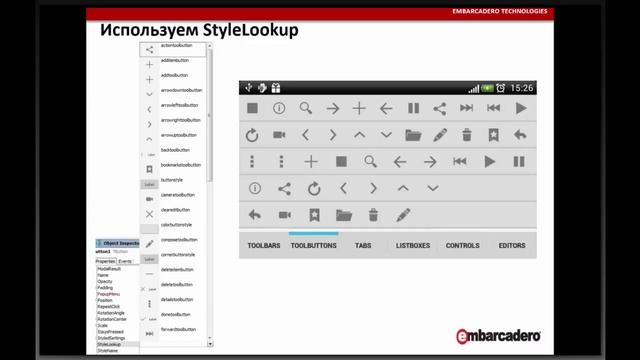Switch to Properties tab in Object Inspector

pyautogui.click(x=106, y=261)
